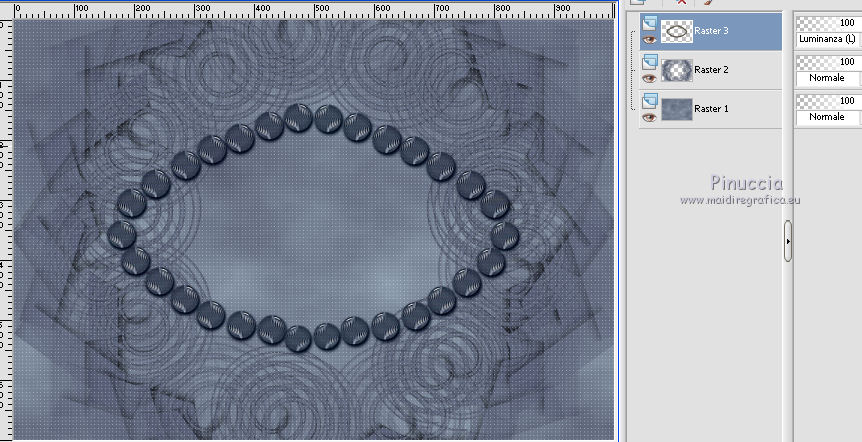Click the raster layer type icon of Raster 2
The height and width of the screenshot is (442, 862).
pyautogui.click(x=650, y=62)
